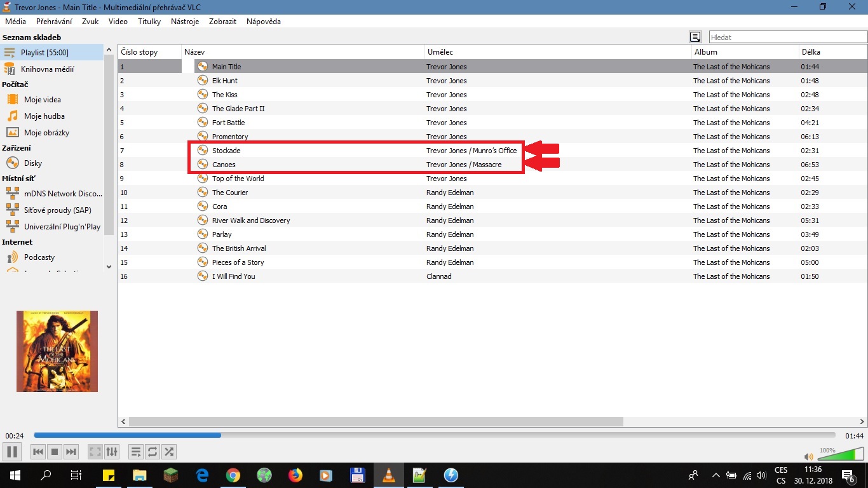Select mDNS Network Discovery entry
The height and width of the screenshot is (488, 868).
pyautogui.click(x=51, y=194)
